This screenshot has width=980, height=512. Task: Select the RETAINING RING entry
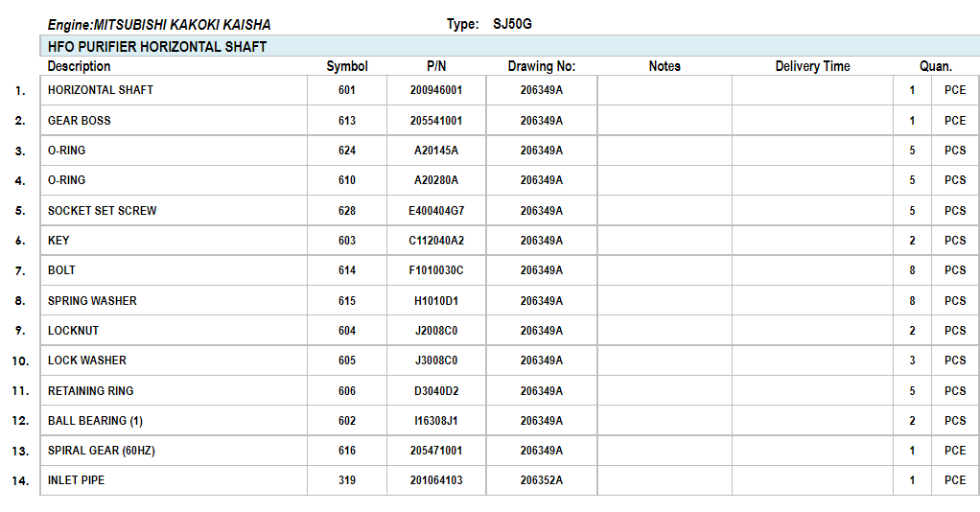(174, 391)
